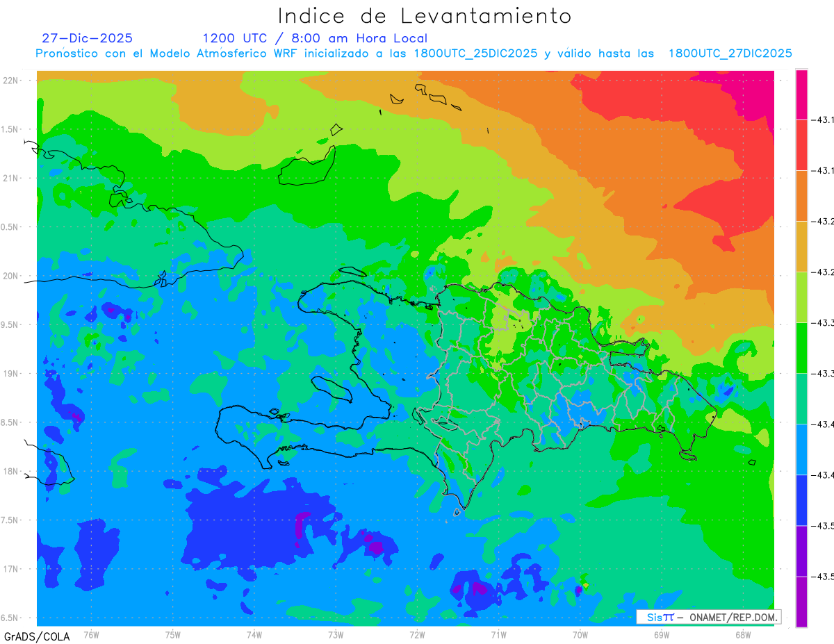Click the red swatch in the color legend
834x644 pixels.
[x=801, y=145]
